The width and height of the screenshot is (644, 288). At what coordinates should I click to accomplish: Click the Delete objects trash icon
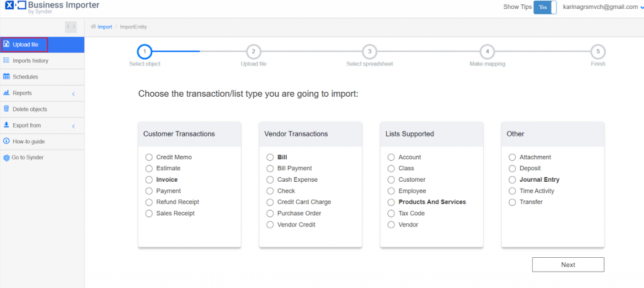6,109
